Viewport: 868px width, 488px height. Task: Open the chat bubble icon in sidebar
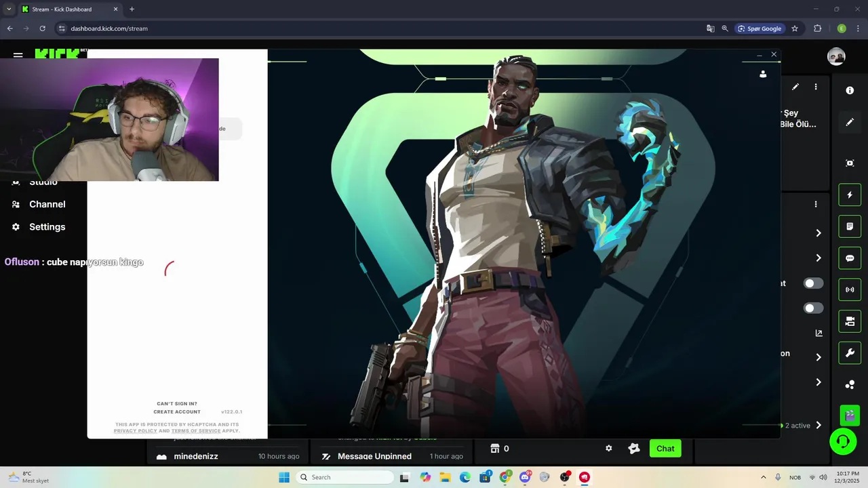(850, 258)
